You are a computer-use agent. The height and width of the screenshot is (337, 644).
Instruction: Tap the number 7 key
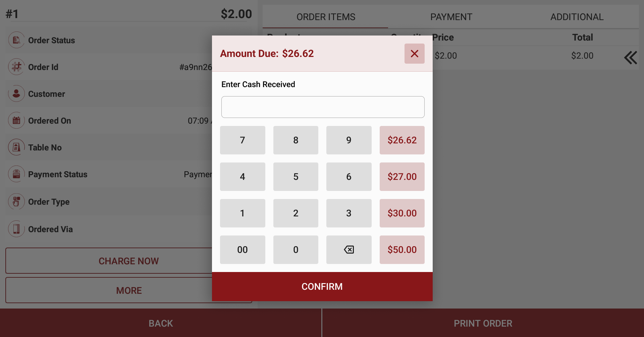point(243,140)
